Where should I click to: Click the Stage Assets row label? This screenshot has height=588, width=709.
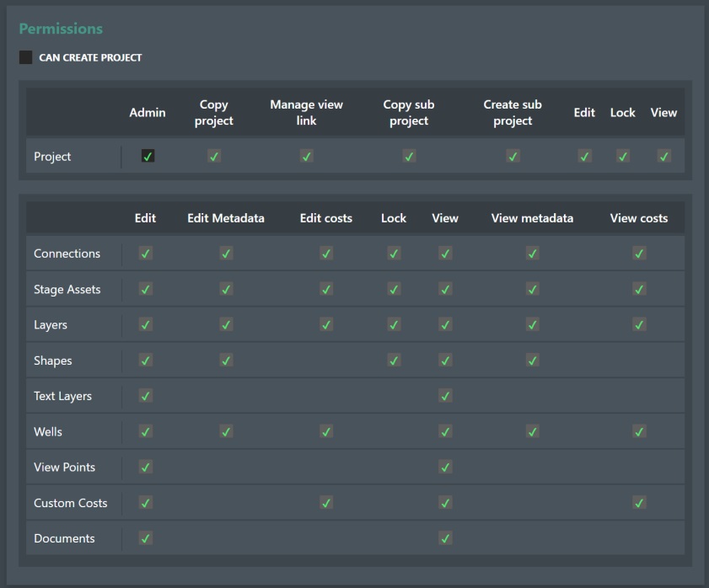(x=67, y=289)
